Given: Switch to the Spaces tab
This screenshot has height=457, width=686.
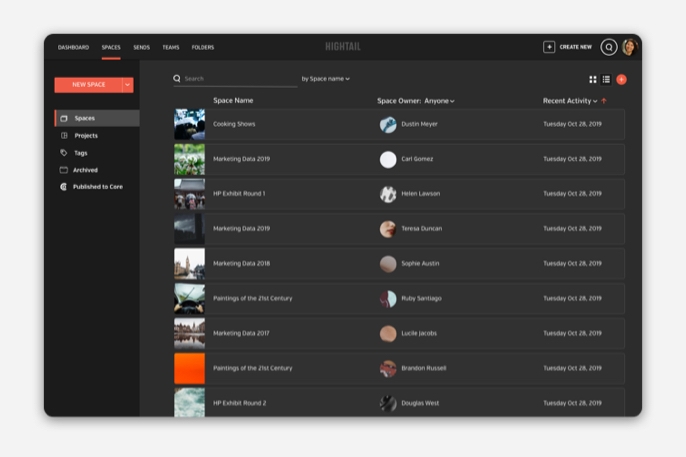Looking at the screenshot, I should pos(111,47).
